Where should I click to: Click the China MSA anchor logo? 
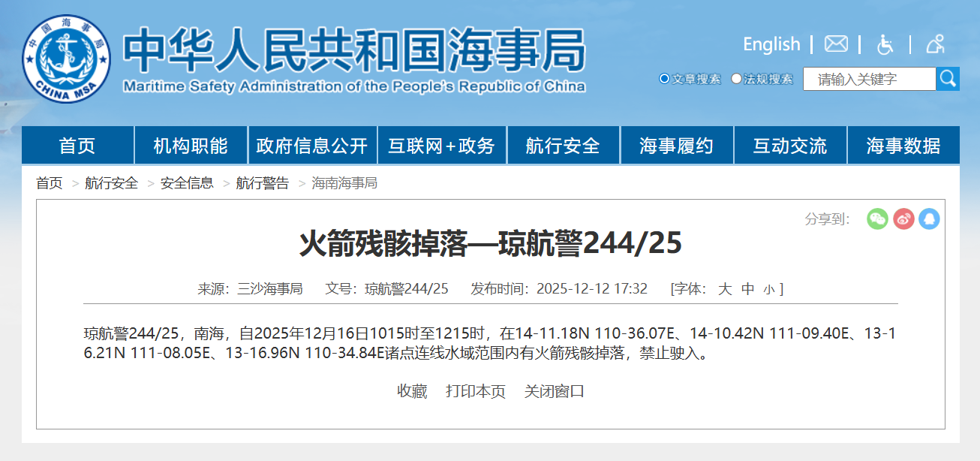(66, 59)
